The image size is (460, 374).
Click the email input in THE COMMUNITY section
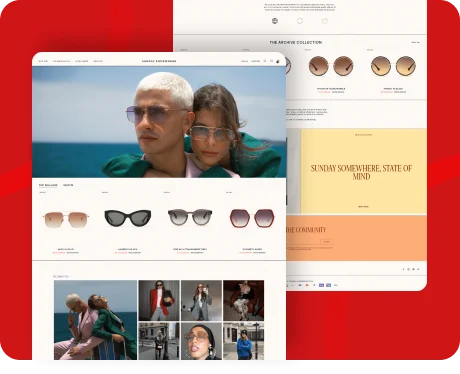point(302,242)
